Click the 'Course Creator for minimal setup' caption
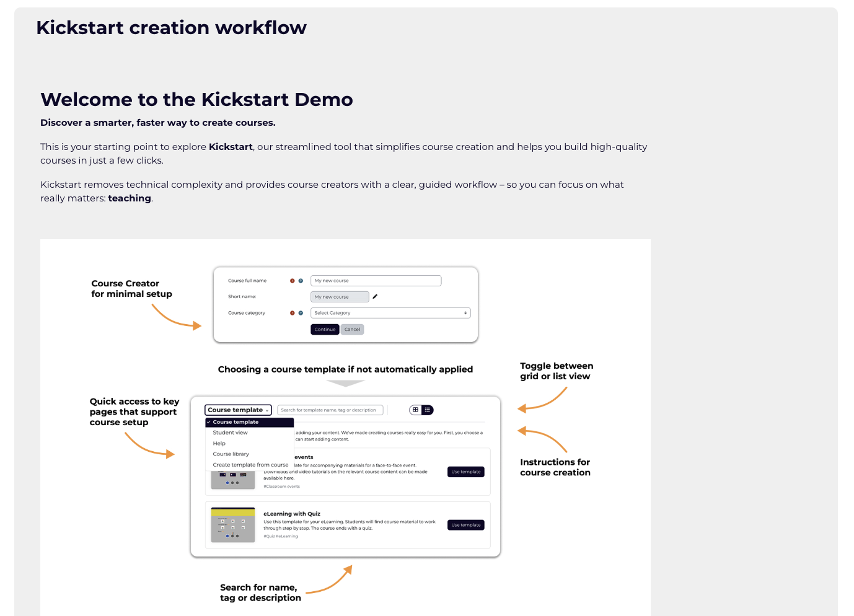854x616 pixels. pyautogui.click(x=131, y=289)
